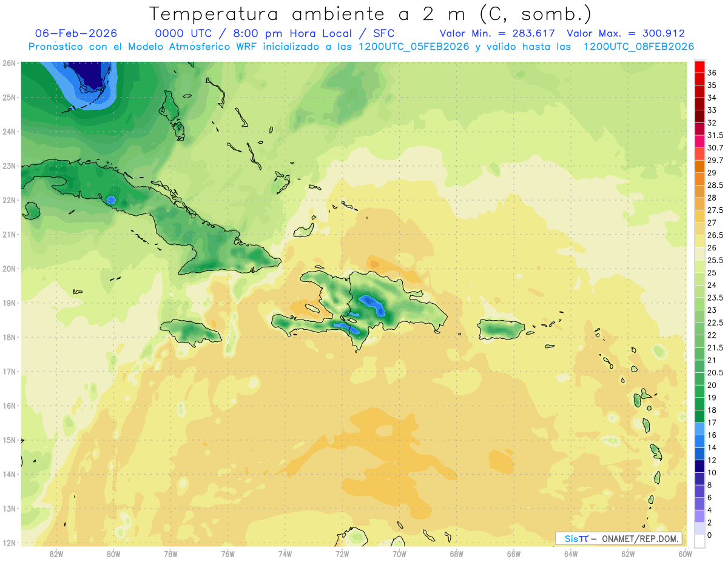Click the latitude axis label '23N'
The width and height of the screenshot is (728, 562).
point(9,166)
